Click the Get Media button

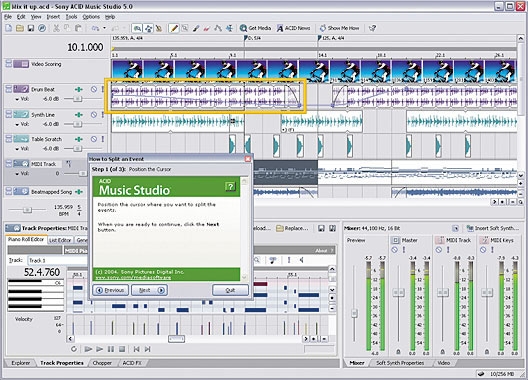coord(255,28)
